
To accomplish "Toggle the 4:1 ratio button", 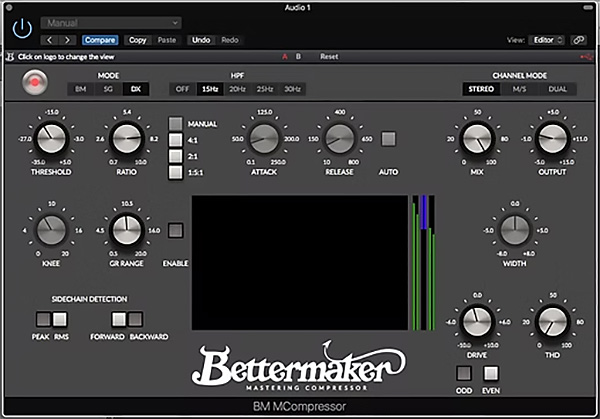I will click(x=176, y=140).
